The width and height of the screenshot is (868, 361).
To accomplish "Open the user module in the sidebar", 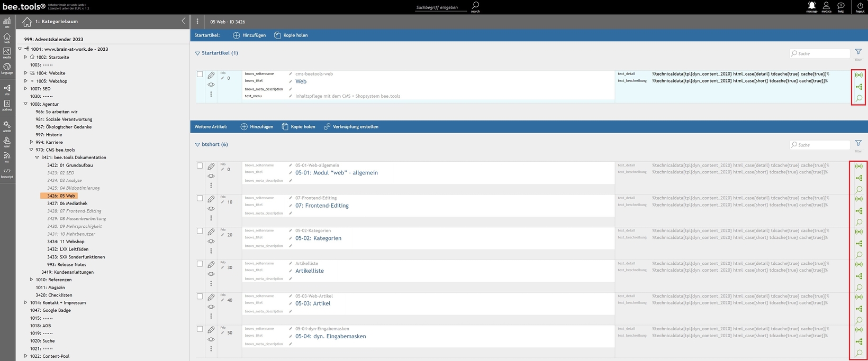I will click(x=7, y=142).
